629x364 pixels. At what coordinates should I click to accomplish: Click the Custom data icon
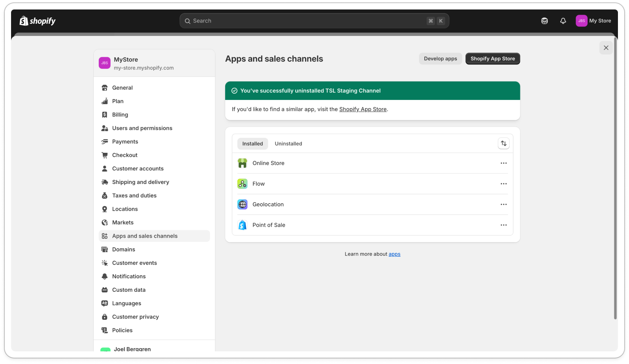(x=105, y=290)
